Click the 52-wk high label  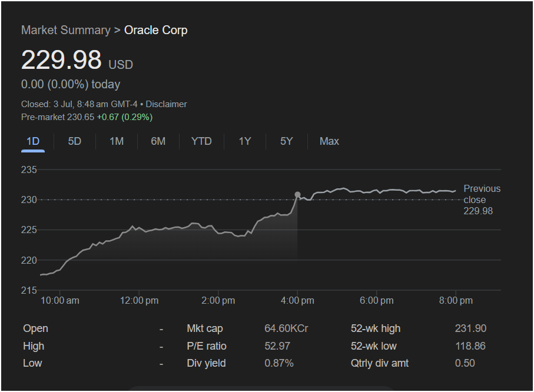point(376,328)
